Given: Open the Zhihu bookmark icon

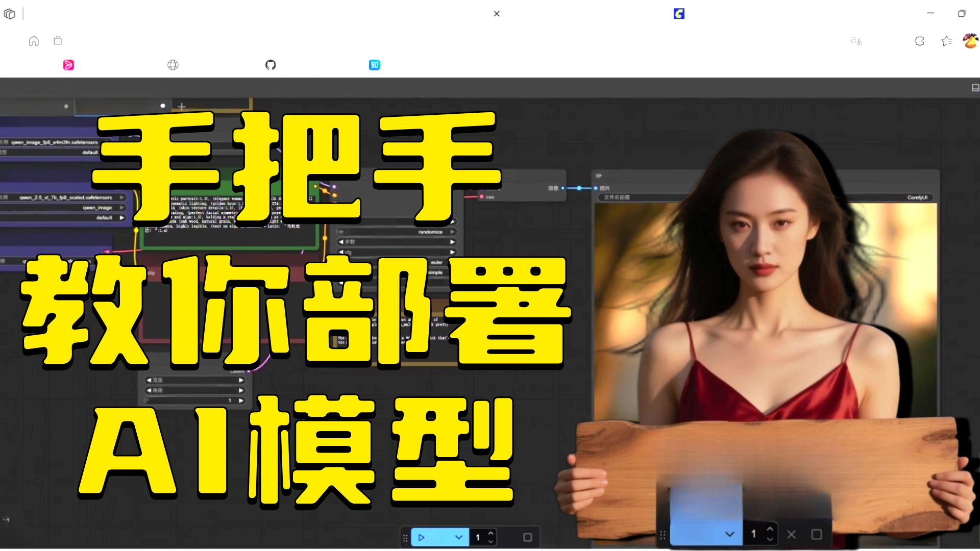Looking at the screenshot, I should pyautogui.click(x=375, y=65).
